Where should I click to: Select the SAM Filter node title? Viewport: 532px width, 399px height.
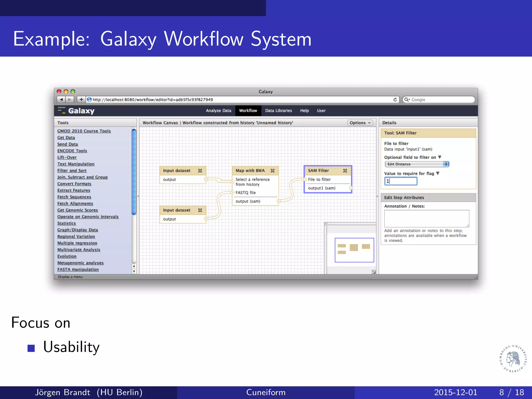(x=318, y=171)
